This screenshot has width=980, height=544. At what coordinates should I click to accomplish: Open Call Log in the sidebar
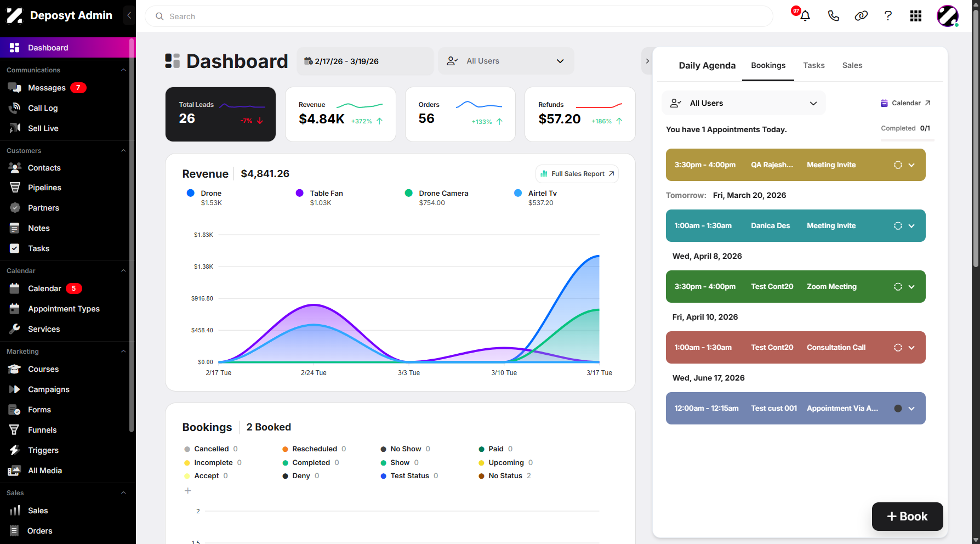[43, 108]
